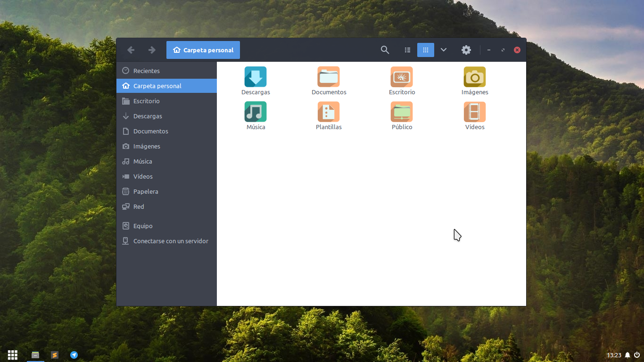Open Equipo in the sidebar
This screenshot has width=644, height=362.
(x=166, y=226)
